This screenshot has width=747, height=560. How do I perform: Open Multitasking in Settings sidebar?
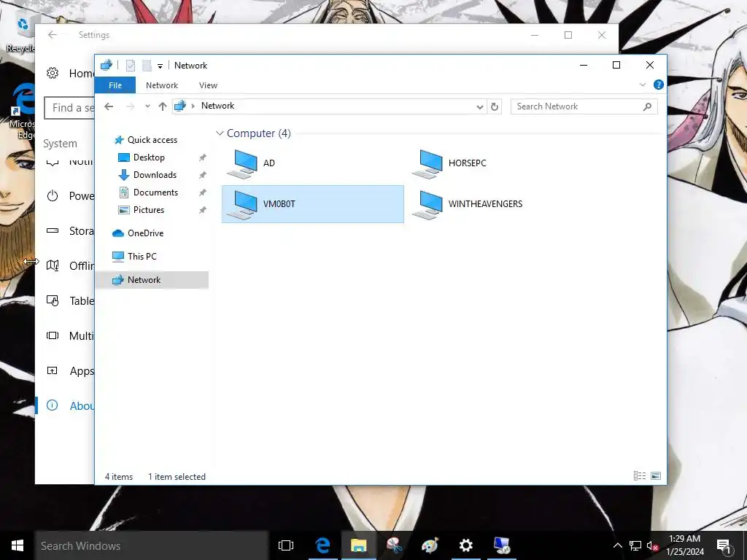click(x=70, y=336)
